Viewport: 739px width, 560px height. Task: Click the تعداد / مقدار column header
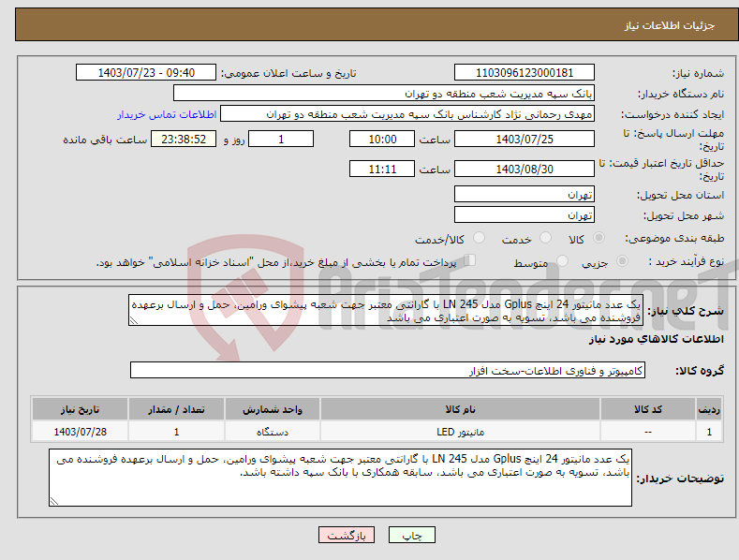[x=176, y=409]
